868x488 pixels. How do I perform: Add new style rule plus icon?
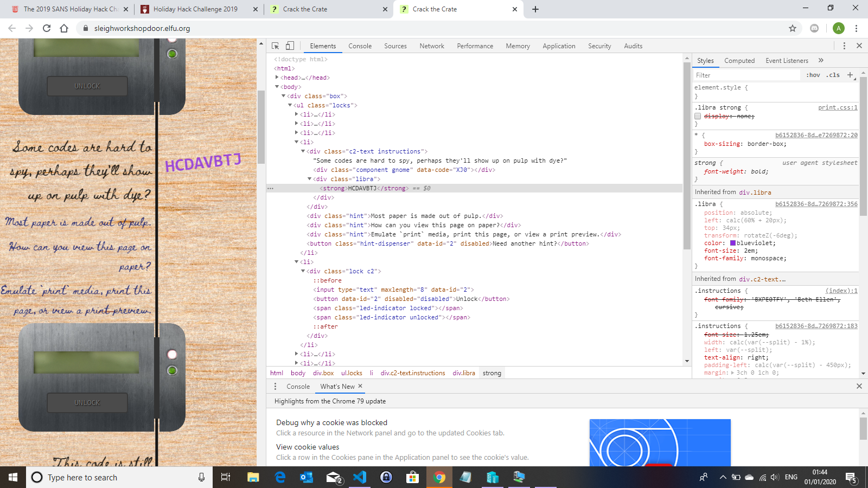click(x=850, y=75)
